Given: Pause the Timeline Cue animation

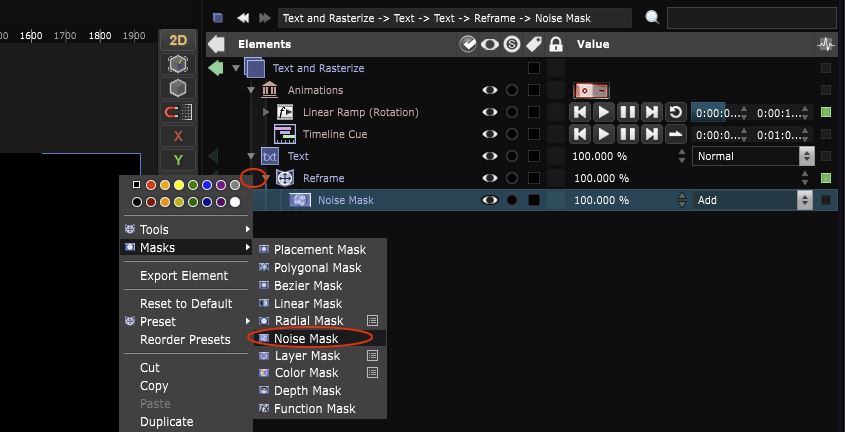Looking at the screenshot, I should (627, 134).
